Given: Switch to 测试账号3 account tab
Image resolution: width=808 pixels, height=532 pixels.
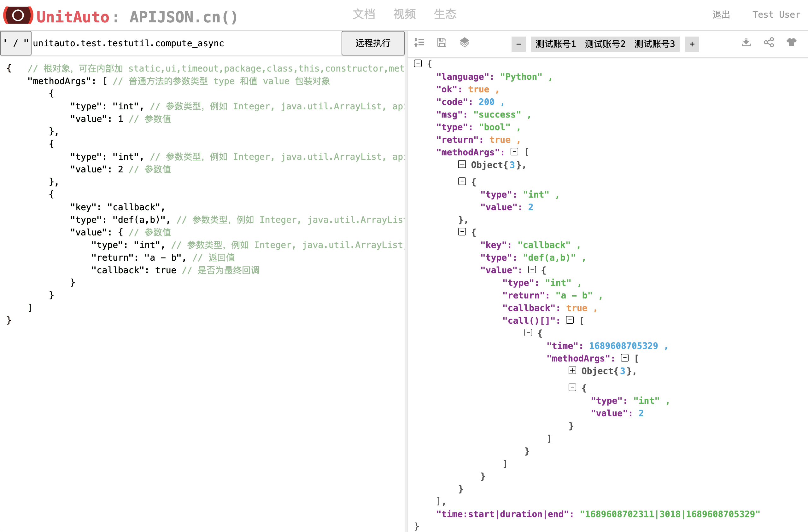Looking at the screenshot, I should (654, 44).
